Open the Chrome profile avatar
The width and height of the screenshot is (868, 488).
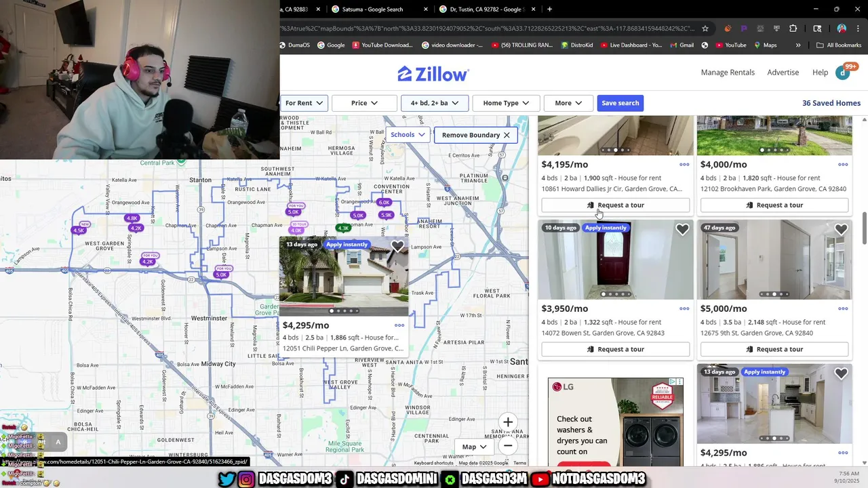842,28
